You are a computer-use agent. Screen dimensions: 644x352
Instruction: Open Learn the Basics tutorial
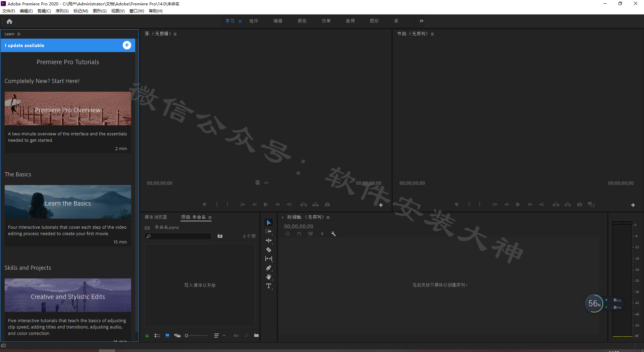pos(68,202)
